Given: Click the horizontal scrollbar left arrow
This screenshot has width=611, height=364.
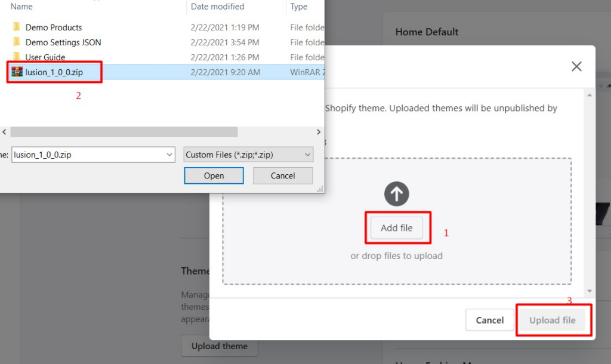Looking at the screenshot, I should [4, 132].
